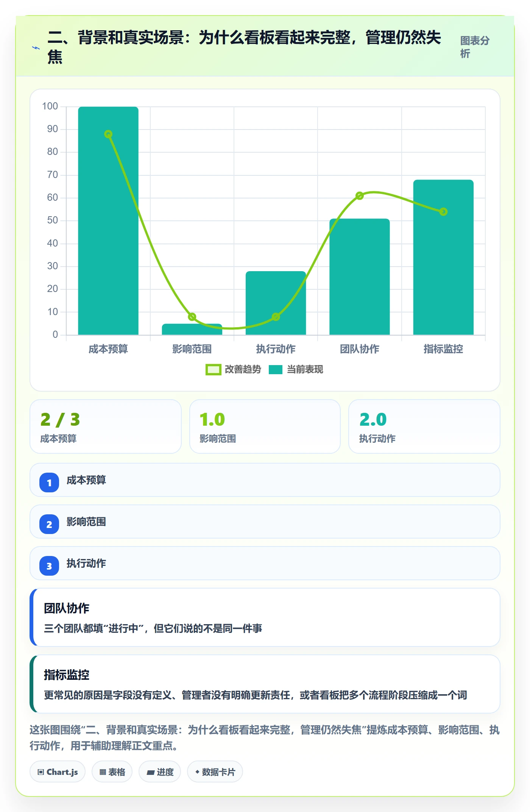Click the lightning bolt icon beside the title
The width and height of the screenshot is (530, 812).
[x=36, y=48]
